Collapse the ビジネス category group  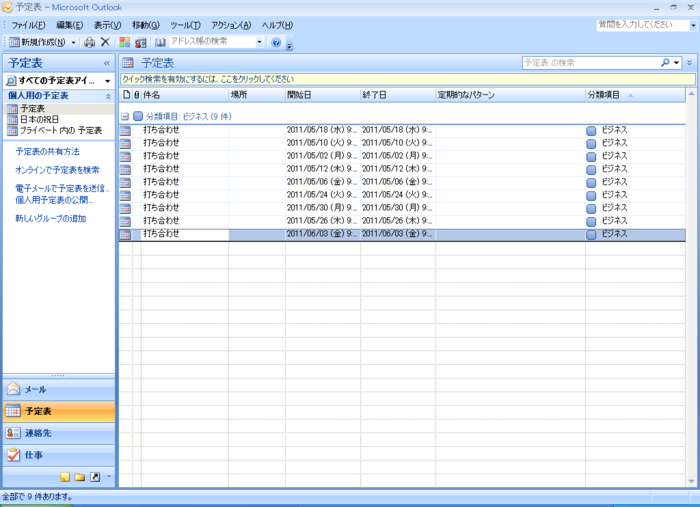tap(125, 116)
